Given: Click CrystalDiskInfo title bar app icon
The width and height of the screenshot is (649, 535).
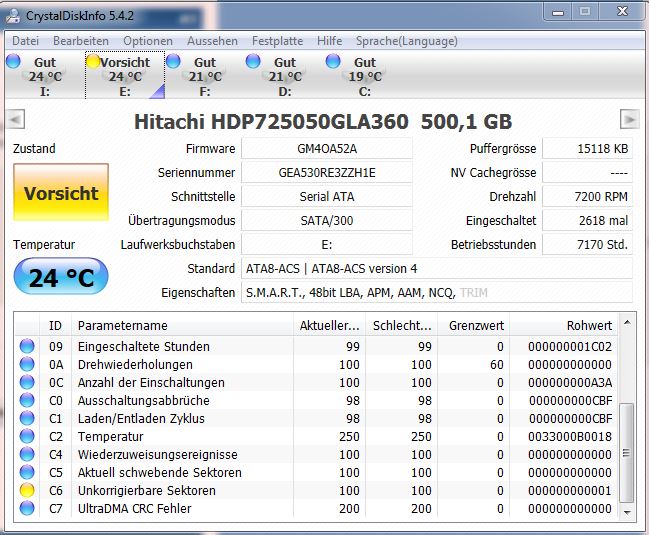Looking at the screenshot, I should click(13, 16).
